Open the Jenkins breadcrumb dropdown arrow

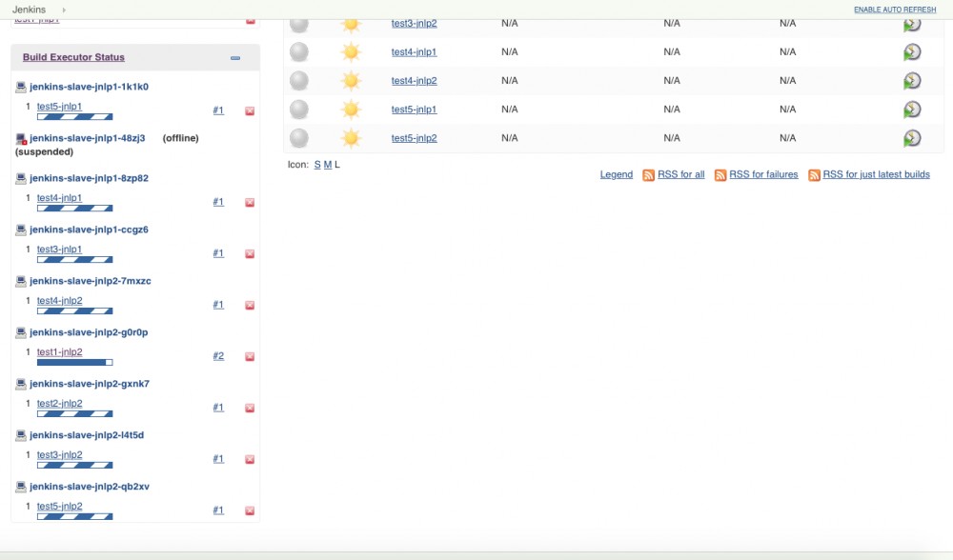pos(64,10)
